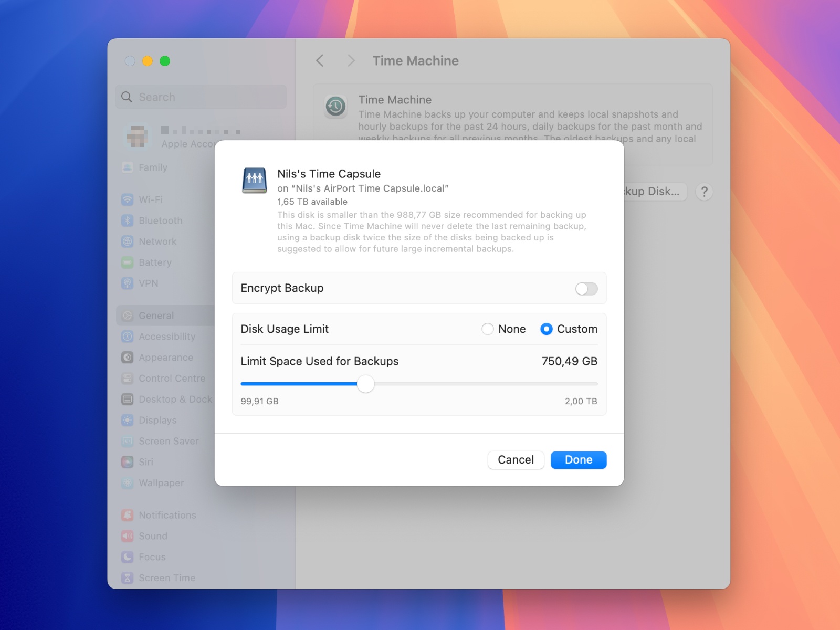
Task: Click the Screen Time hourglass icon
Action: (128, 578)
